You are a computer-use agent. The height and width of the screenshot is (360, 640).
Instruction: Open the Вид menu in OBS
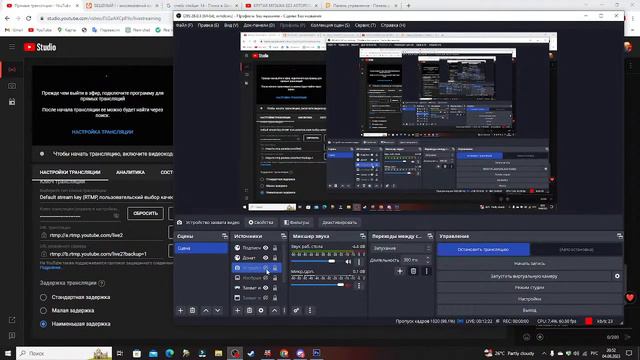tap(231, 25)
